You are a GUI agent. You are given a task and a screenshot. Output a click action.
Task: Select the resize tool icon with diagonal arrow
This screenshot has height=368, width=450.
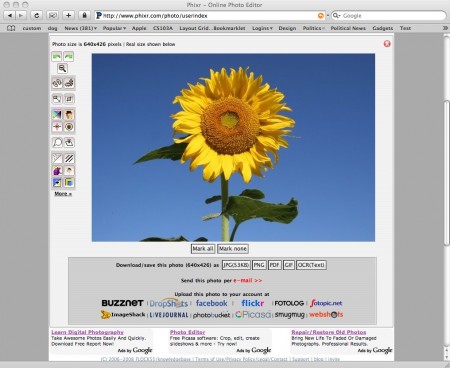[57, 99]
